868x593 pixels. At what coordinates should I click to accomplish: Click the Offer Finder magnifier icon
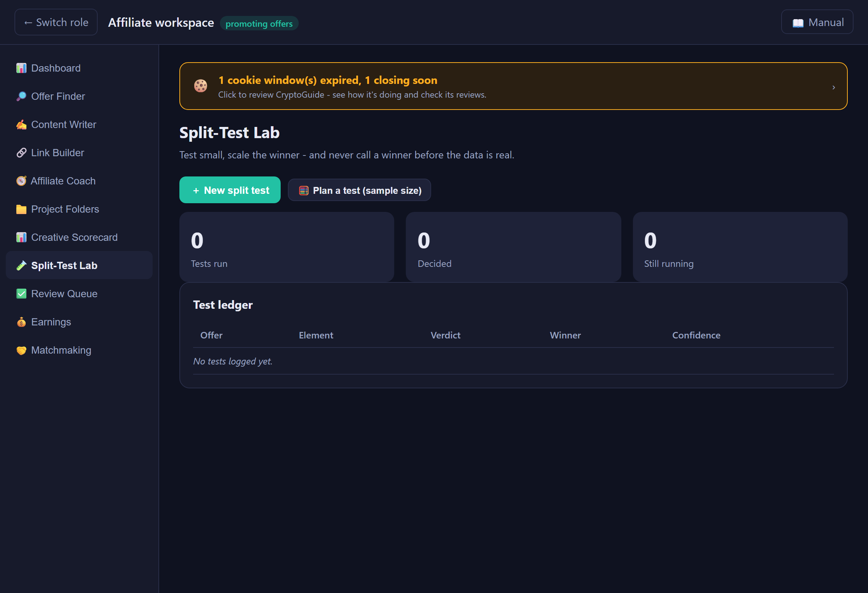[x=21, y=96]
